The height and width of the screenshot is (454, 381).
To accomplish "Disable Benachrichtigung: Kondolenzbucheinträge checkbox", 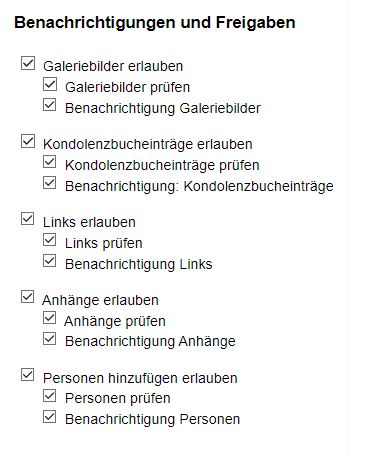I will click(50, 183).
